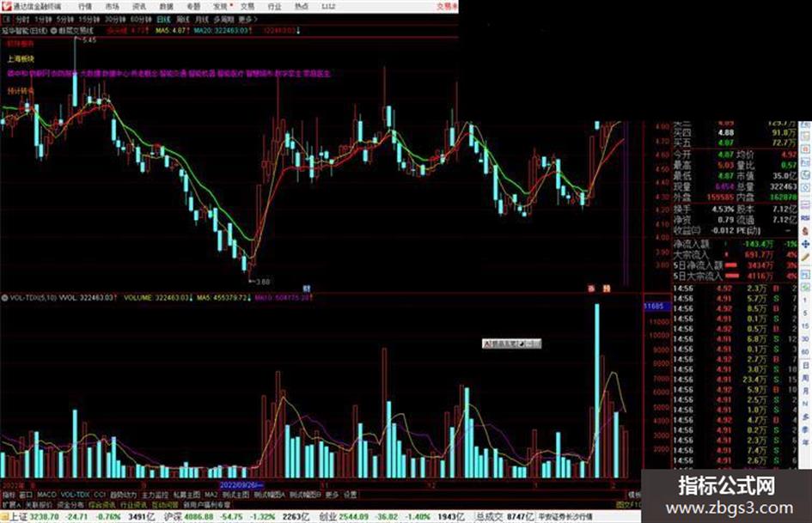Click the small floating input-method toolbar
812x523 pixels.
click(x=511, y=344)
